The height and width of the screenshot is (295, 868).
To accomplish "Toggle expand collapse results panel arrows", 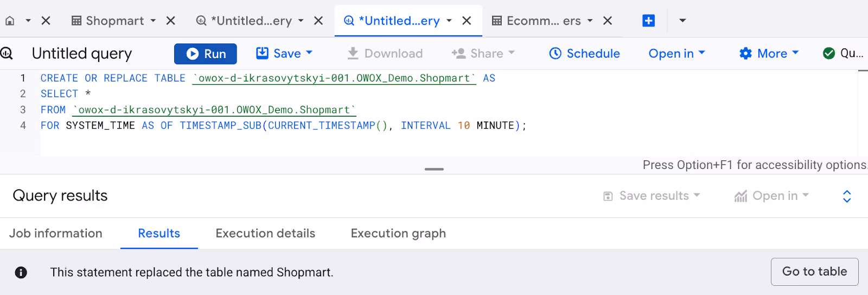I will point(847,196).
